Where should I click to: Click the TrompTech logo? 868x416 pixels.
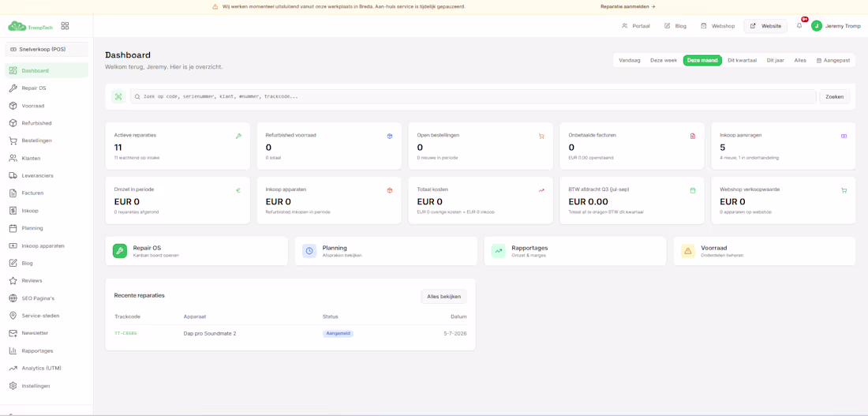31,26
